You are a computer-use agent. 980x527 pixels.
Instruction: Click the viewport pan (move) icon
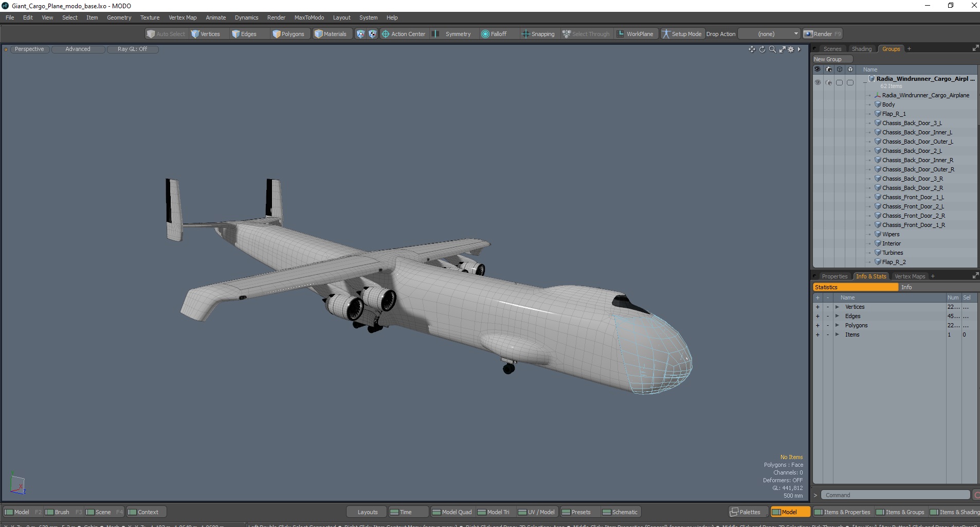point(752,49)
